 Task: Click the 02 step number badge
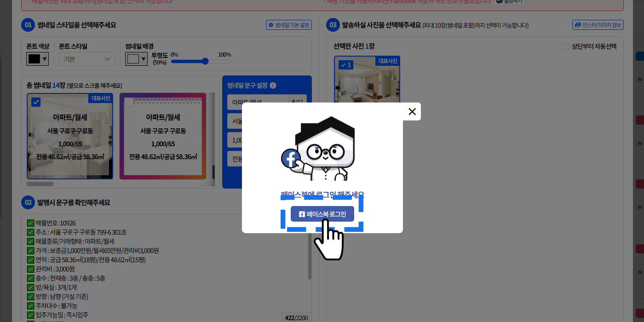point(28,202)
